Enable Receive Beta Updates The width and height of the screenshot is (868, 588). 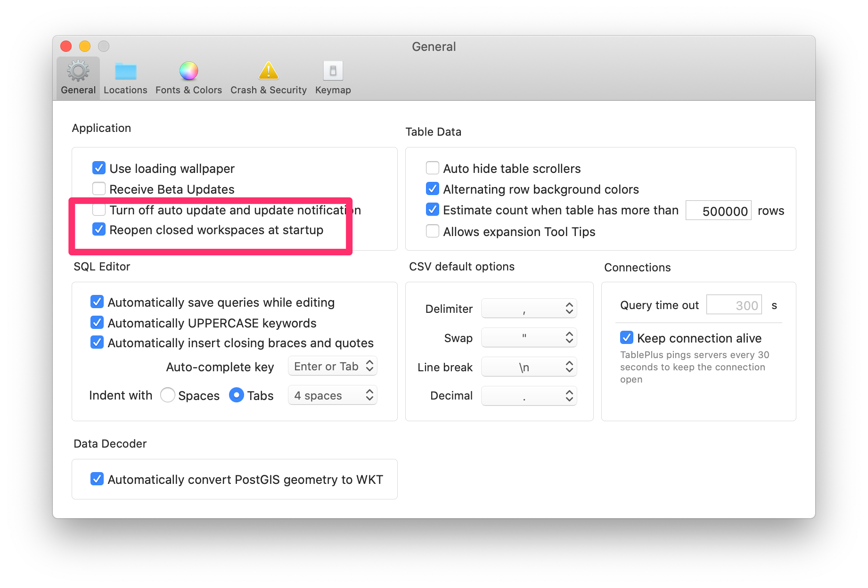tap(99, 188)
